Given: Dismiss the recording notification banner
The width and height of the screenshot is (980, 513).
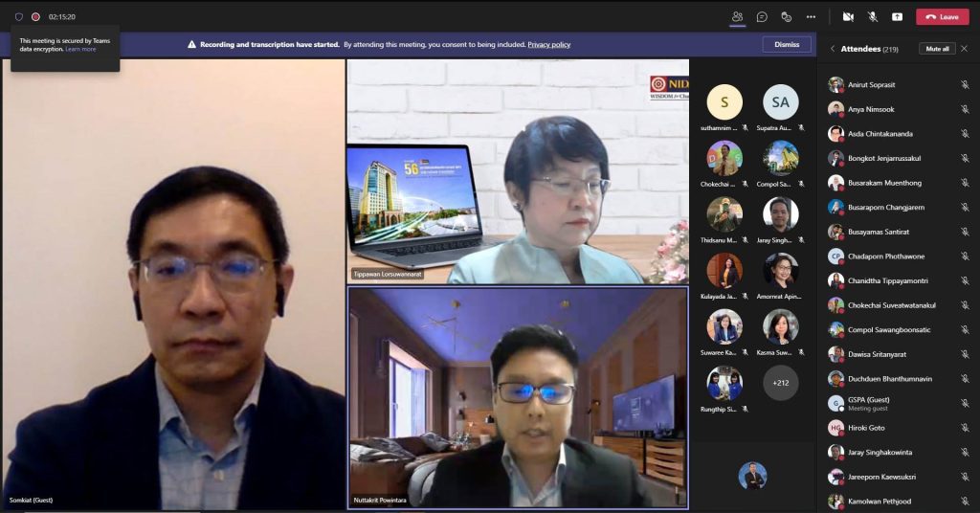Looking at the screenshot, I should [x=787, y=44].
